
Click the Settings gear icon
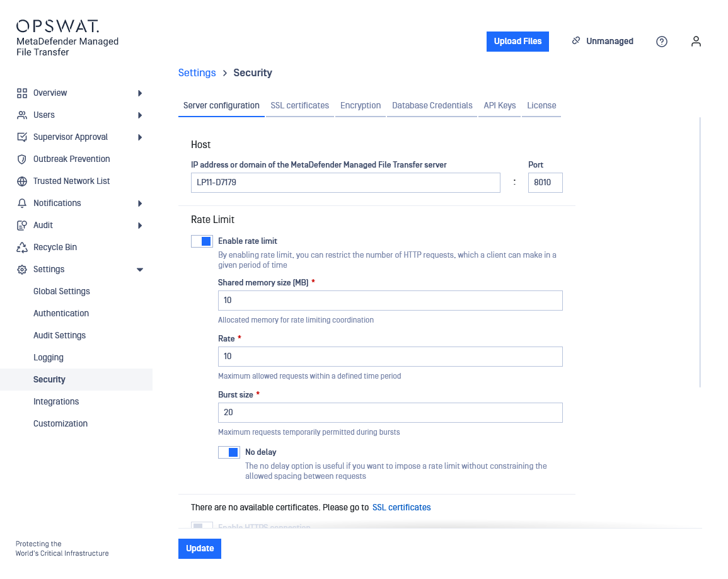coord(22,270)
